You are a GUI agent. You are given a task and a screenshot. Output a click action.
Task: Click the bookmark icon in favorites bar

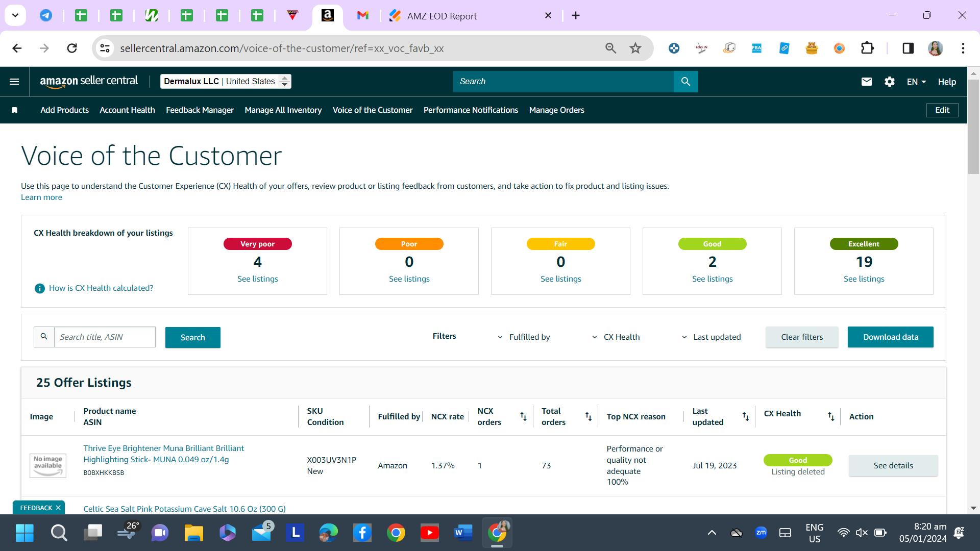[x=15, y=110]
